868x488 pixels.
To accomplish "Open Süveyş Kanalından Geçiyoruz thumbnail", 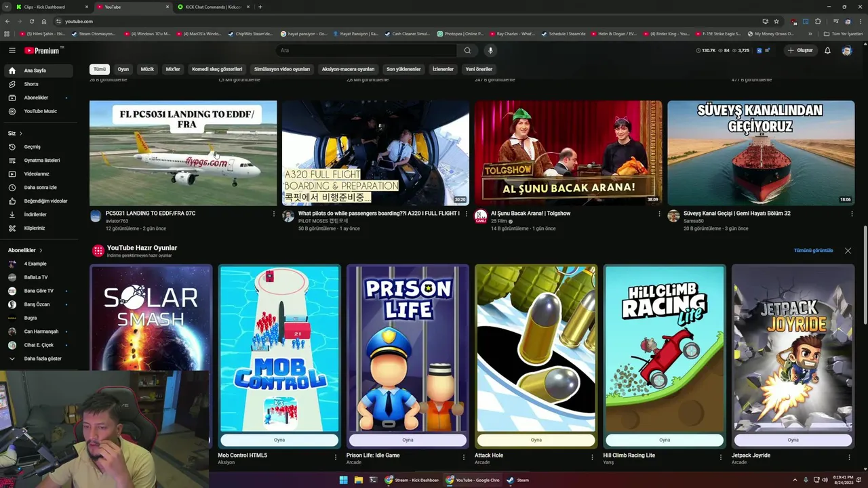I will [x=761, y=153].
